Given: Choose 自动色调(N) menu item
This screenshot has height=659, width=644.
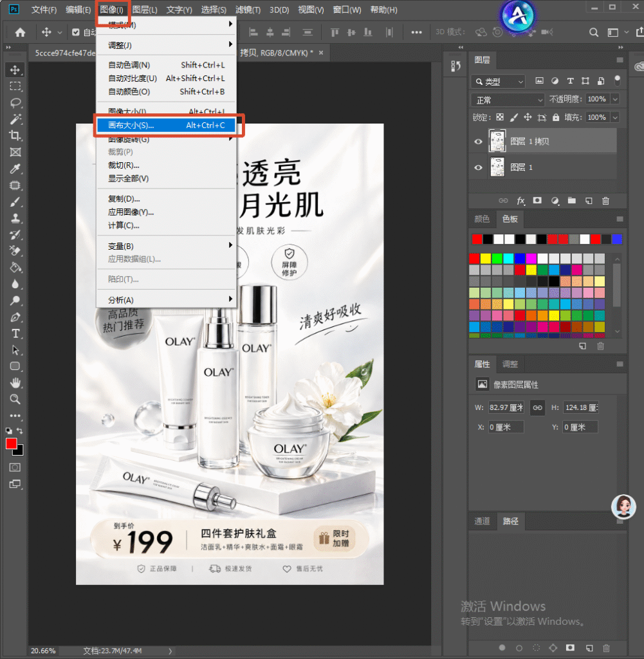Looking at the screenshot, I should 165,65.
